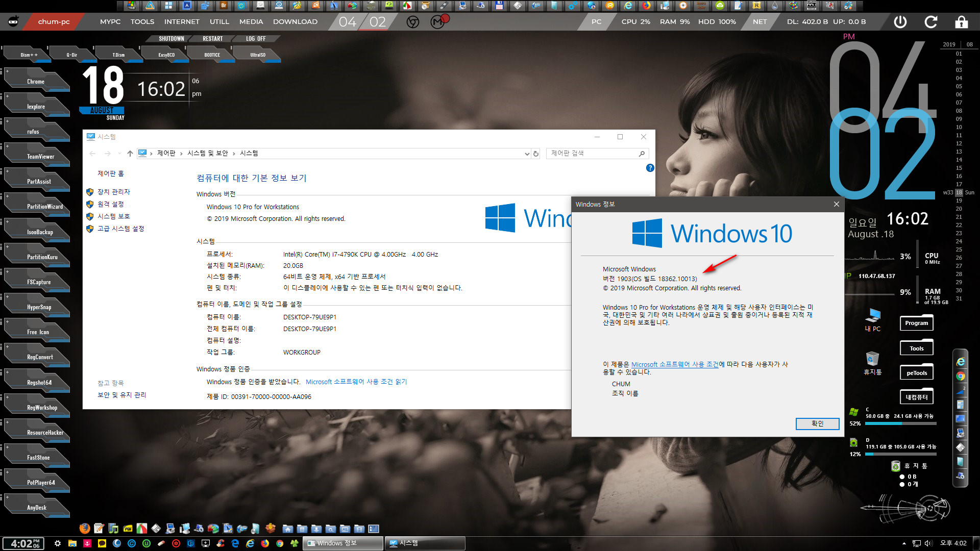Click the network icon in the system tray
Image resolution: width=980 pixels, height=551 pixels.
(x=917, y=543)
